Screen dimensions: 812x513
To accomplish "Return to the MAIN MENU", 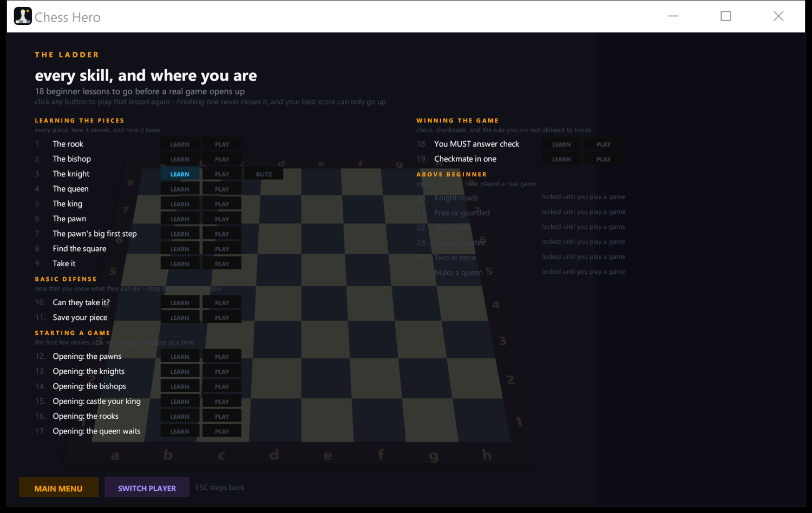I will 58,488.
